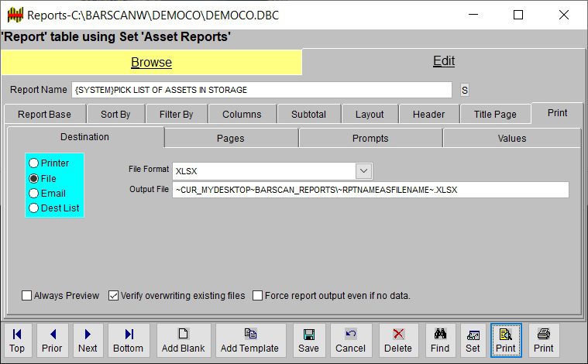Viewport: 588px width, 364px height.
Task: Click the S button beside Report Name
Action: click(x=465, y=90)
